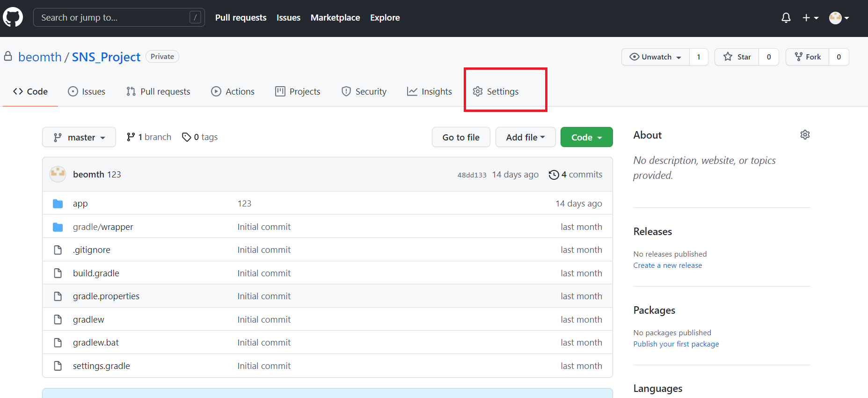Image resolution: width=868 pixels, height=398 pixels.
Task: Switch to the repository Issues tab
Action: (87, 91)
